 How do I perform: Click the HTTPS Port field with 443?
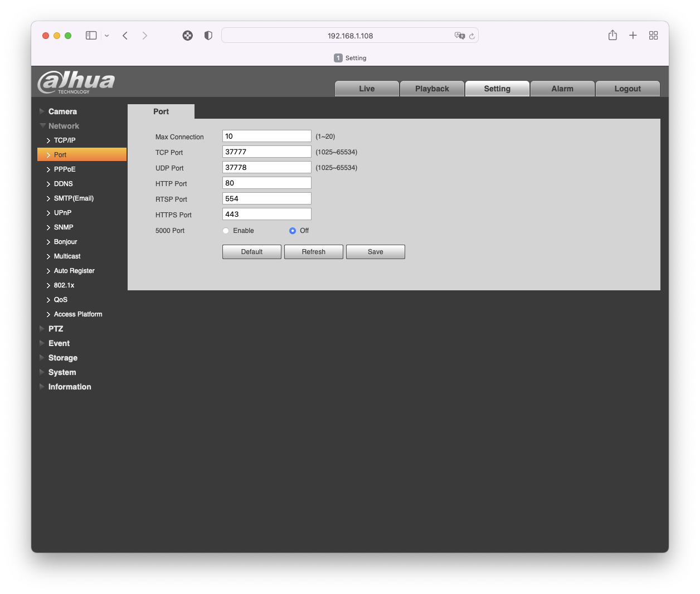pos(267,214)
